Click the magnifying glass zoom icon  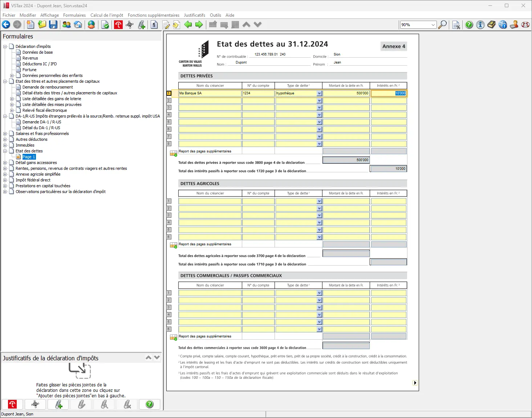tap(442, 25)
